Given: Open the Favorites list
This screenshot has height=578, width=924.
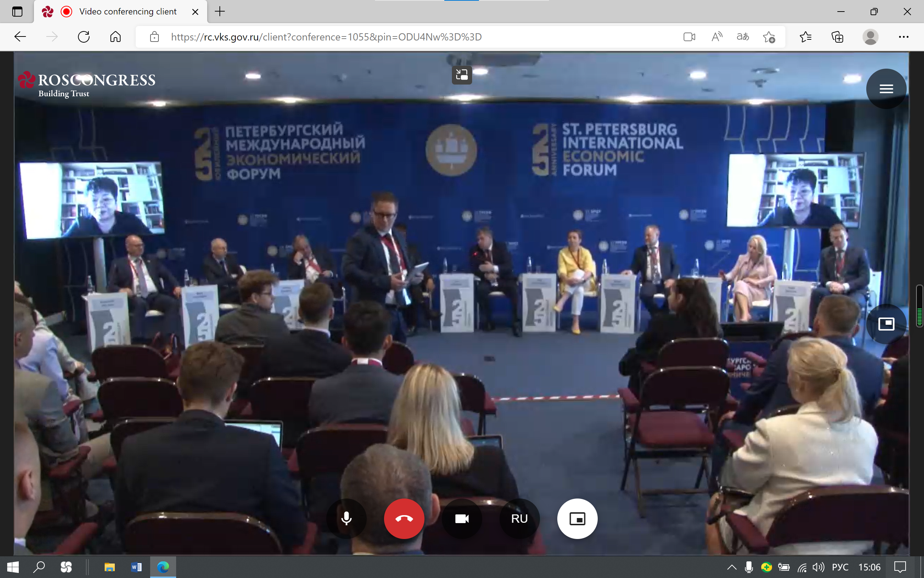Looking at the screenshot, I should [805, 37].
